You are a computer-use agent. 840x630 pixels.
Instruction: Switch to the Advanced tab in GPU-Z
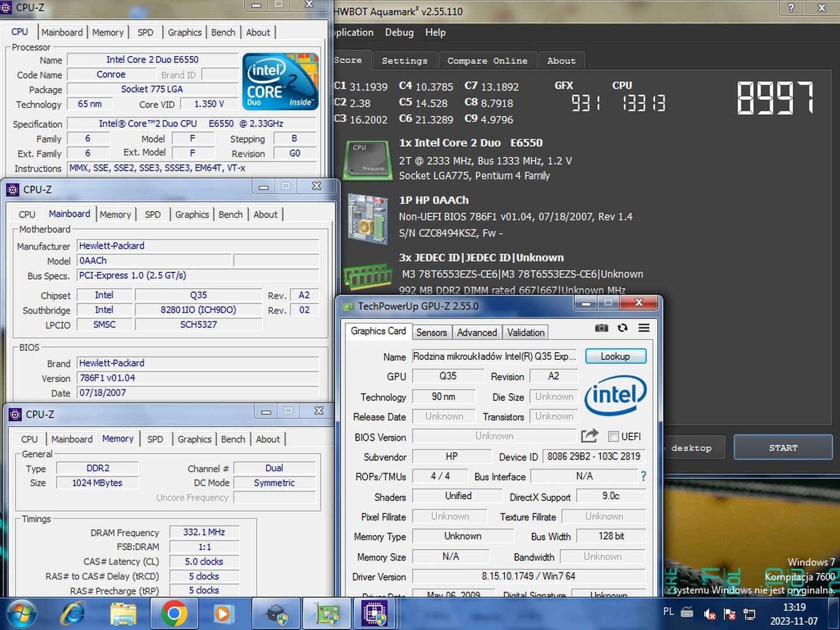(477, 332)
